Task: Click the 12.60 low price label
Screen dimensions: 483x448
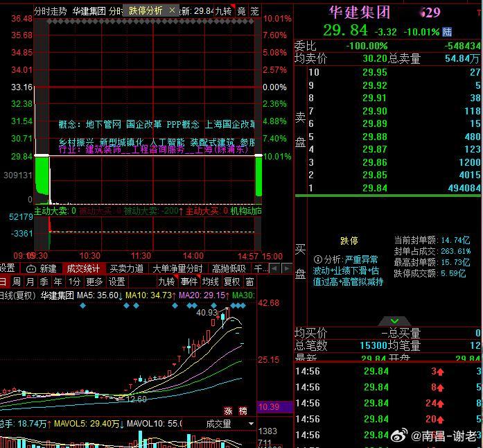Action: (x=137, y=399)
